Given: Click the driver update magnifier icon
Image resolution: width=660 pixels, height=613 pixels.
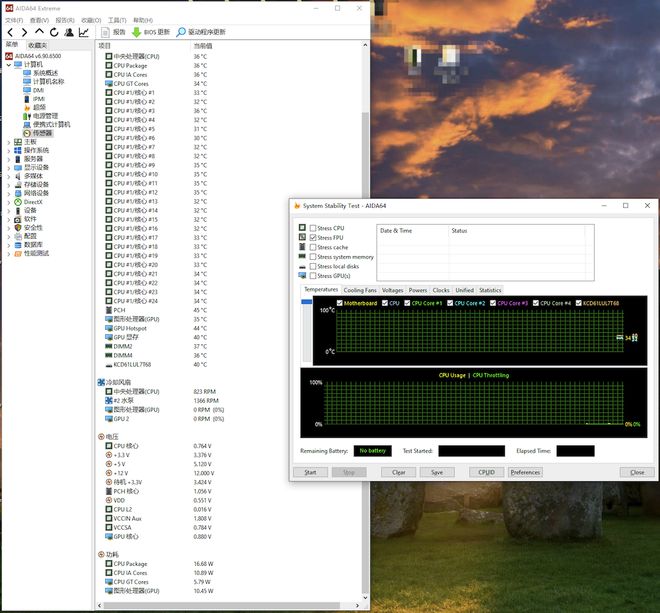Looking at the screenshot, I should pos(181,32).
